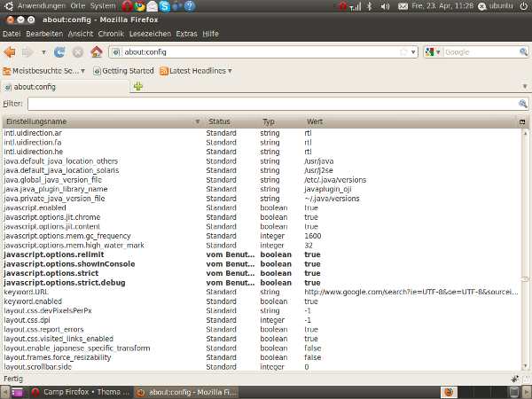This screenshot has width=532, height=399.
Task: Click the Stop loading button
Action: [x=77, y=52]
